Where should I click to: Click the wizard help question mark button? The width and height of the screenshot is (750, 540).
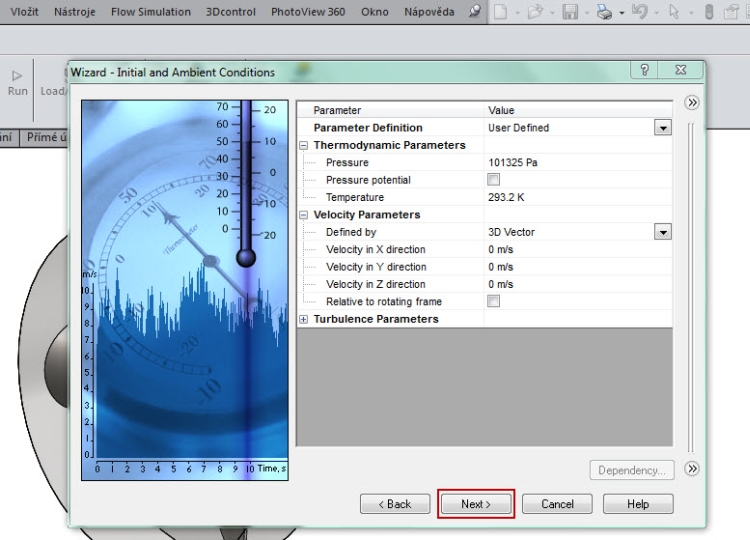tap(644, 70)
